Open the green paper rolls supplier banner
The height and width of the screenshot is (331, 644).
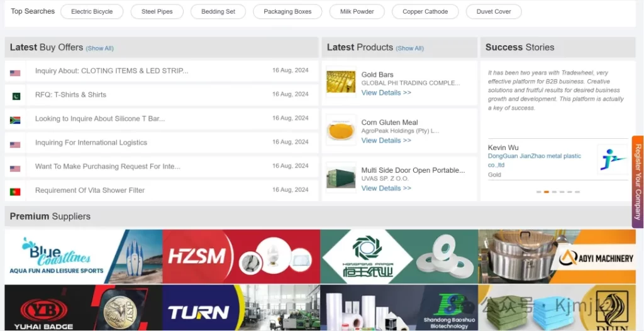pos(399,256)
